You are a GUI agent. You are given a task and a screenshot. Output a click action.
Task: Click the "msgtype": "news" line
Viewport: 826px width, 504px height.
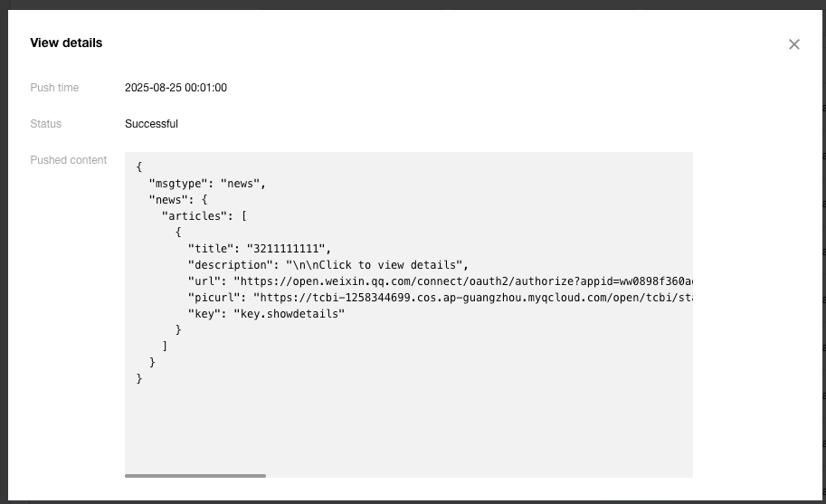[207, 184]
